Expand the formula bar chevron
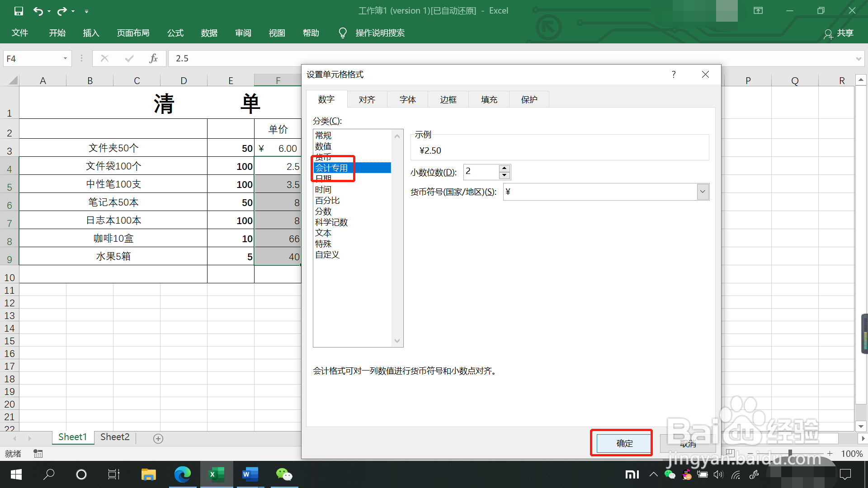This screenshot has height=488, width=868. click(858, 59)
